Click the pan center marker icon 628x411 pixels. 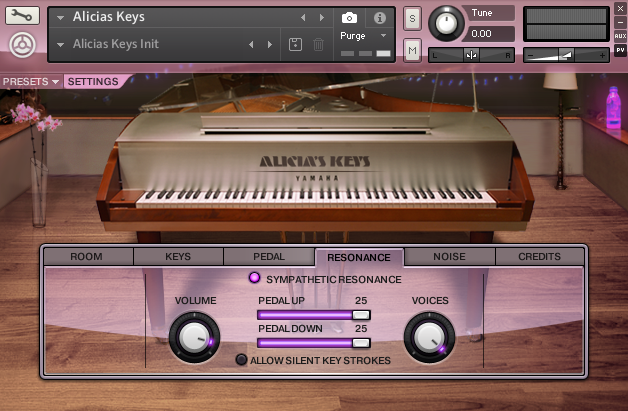(471, 55)
